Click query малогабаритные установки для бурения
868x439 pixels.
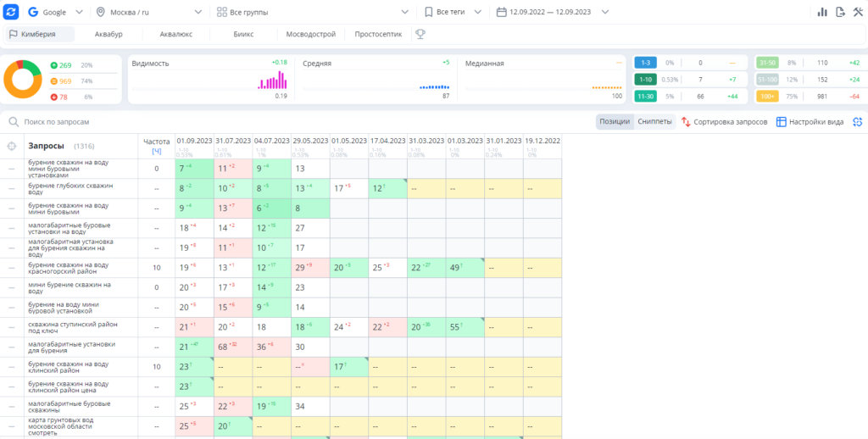pos(72,347)
